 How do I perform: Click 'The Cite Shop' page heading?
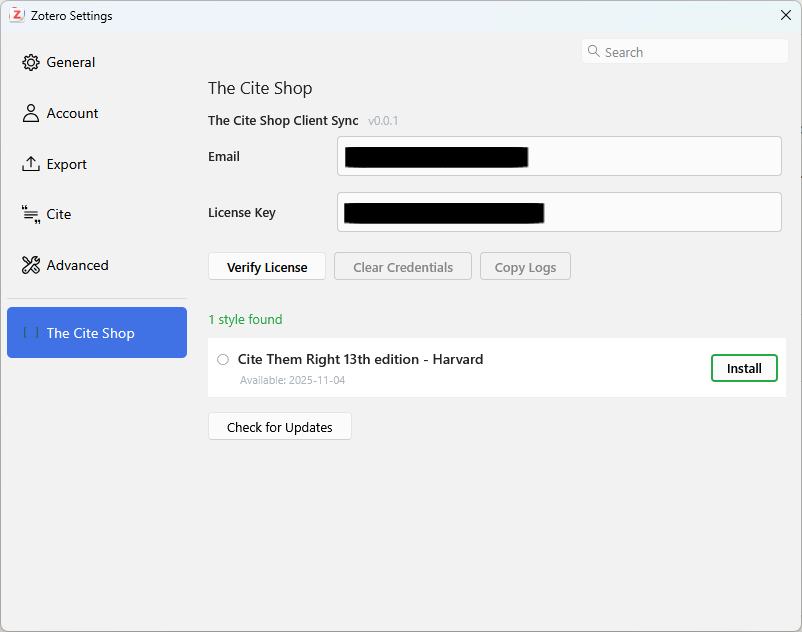260,88
